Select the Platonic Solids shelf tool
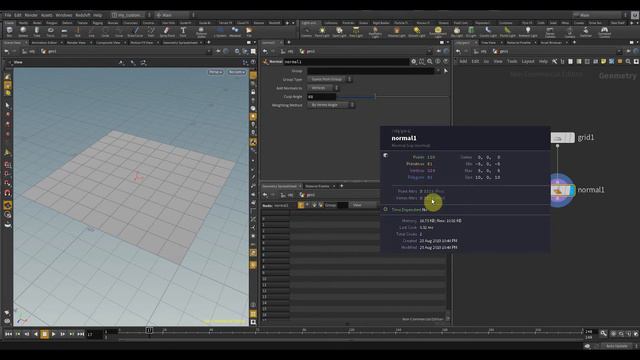 [x=201, y=32]
